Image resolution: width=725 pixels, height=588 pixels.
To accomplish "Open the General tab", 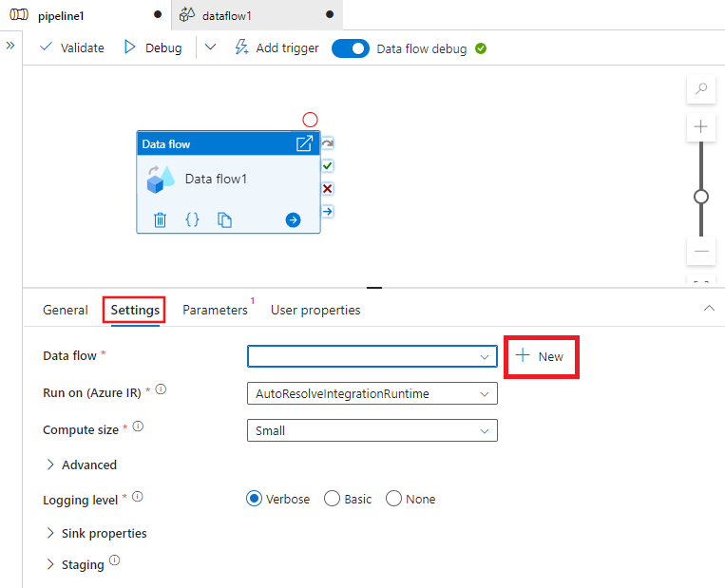I will pos(66,310).
